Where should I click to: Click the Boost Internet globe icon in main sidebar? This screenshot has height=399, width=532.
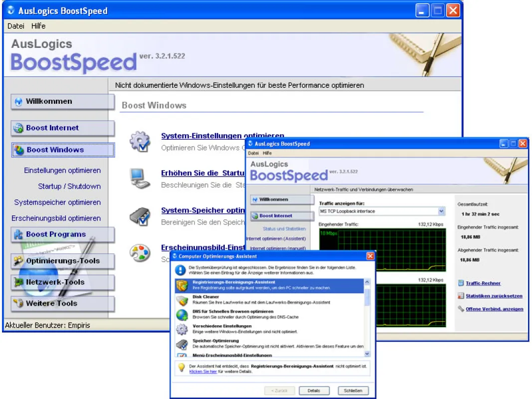[x=18, y=128]
